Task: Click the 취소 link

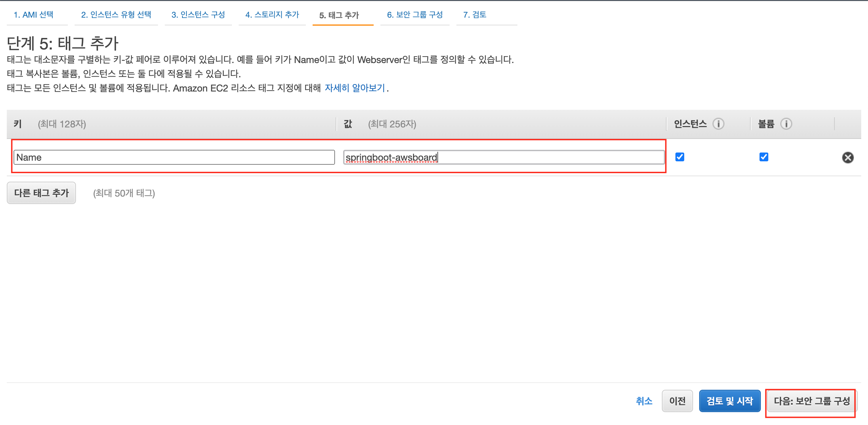Action: [x=644, y=401]
